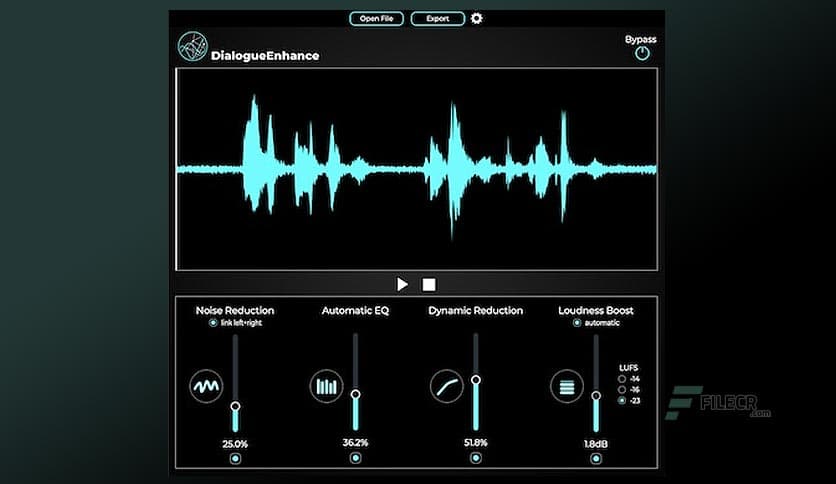Click the DialogueEnhance title text

coord(265,55)
